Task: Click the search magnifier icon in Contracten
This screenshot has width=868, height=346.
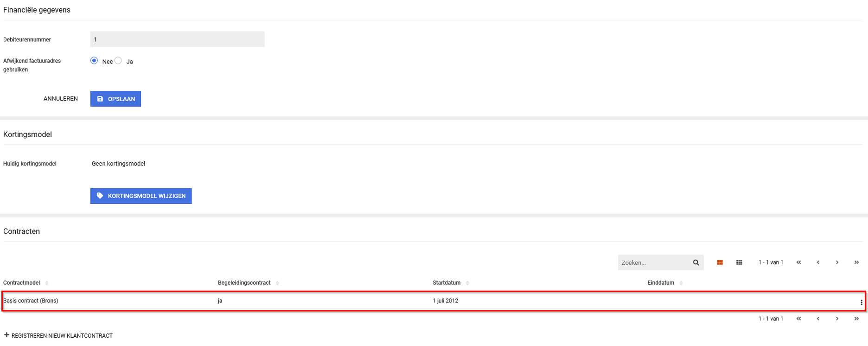Action: 696,263
